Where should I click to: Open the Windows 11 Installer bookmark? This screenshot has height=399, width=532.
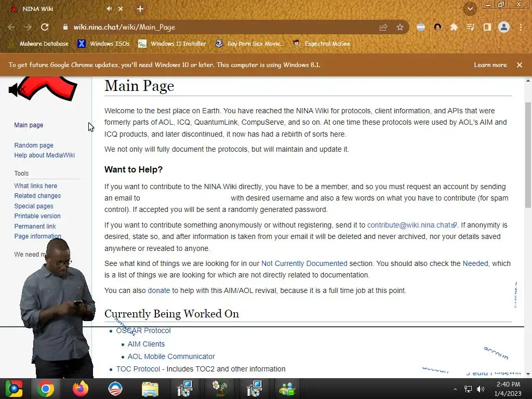(x=172, y=44)
